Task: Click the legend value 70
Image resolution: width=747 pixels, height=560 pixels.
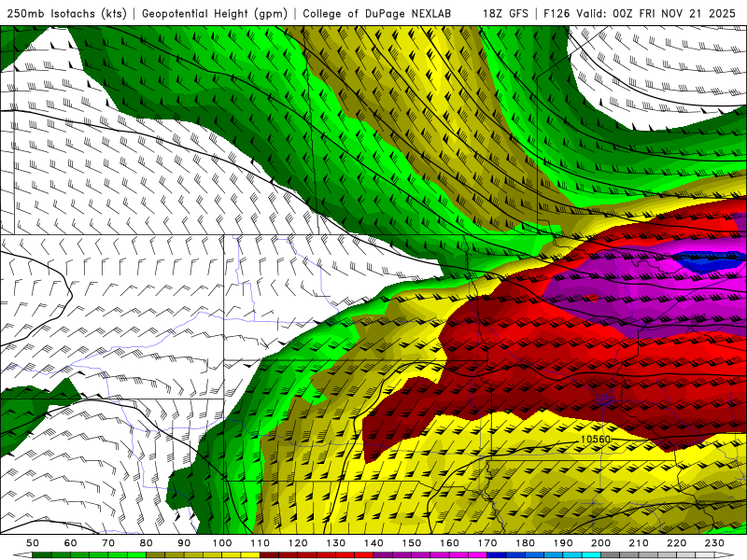Action: tap(108, 543)
